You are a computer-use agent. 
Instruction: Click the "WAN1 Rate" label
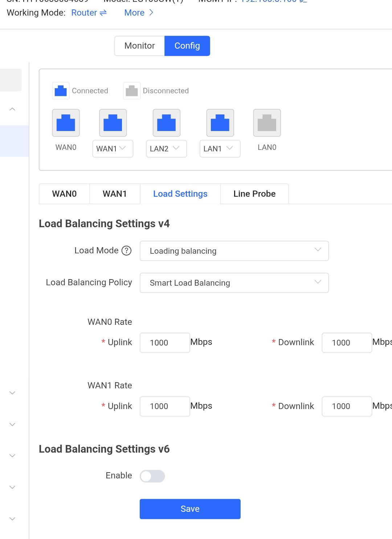click(110, 385)
